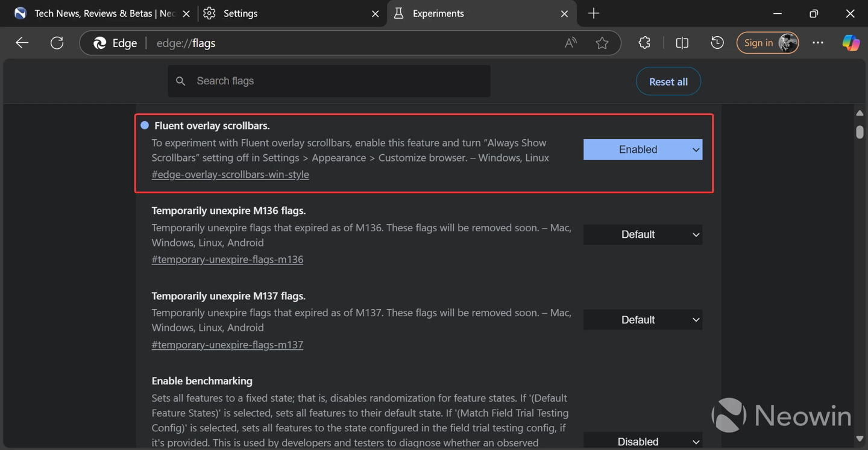Click the Edge logo in the address bar
The width and height of the screenshot is (868, 450).
click(x=99, y=43)
